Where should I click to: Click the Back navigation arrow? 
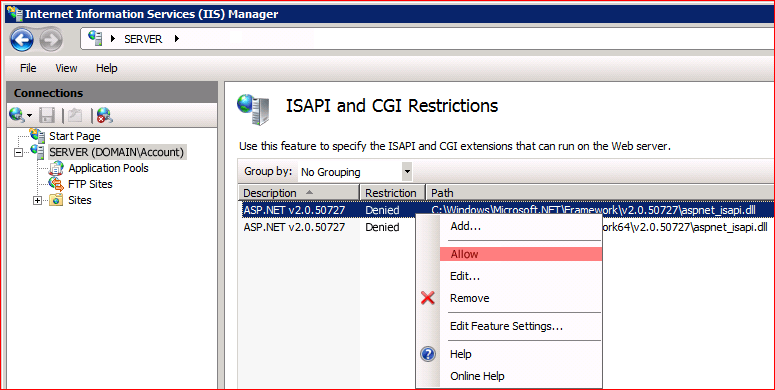tap(22, 40)
